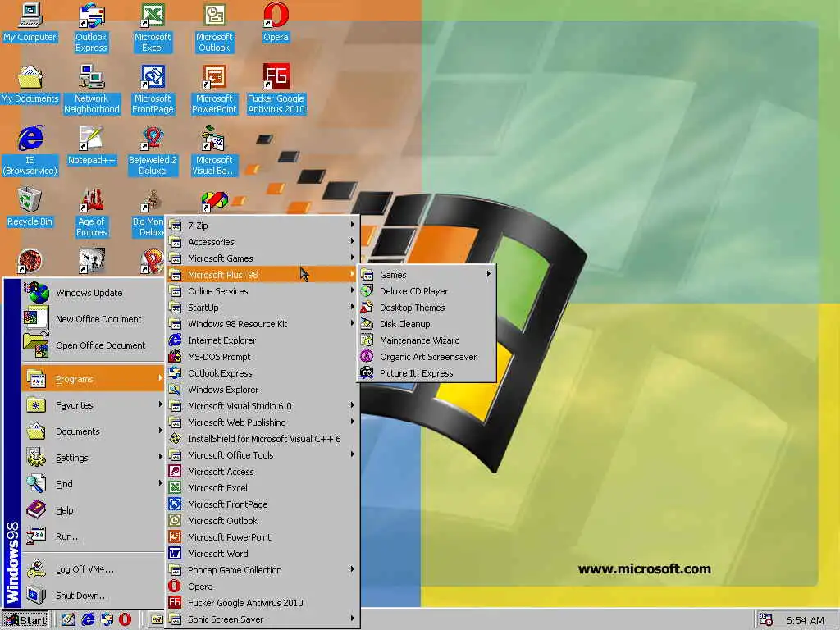Launch Disk Cleanup

tap(427, 323)
